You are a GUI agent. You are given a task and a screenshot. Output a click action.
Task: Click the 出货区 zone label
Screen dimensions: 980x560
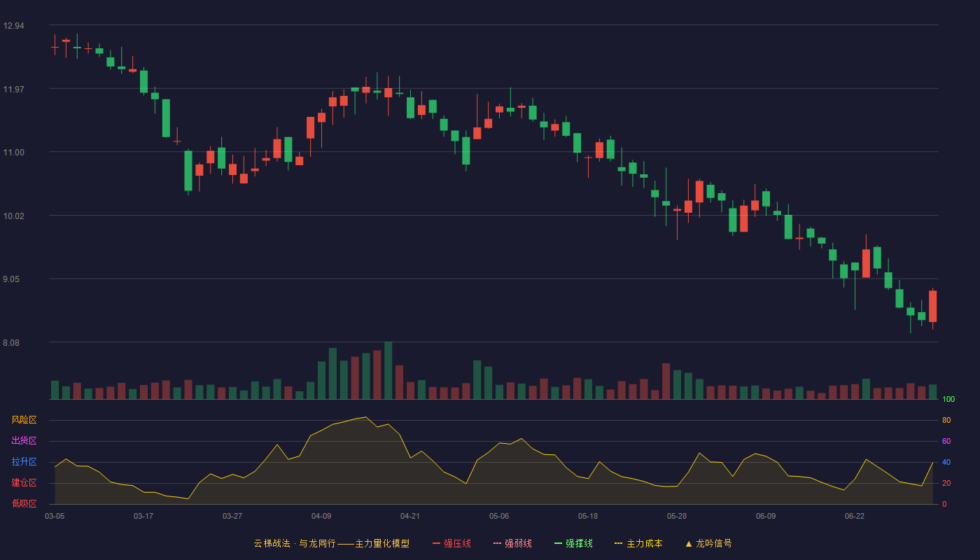point(24,441)
